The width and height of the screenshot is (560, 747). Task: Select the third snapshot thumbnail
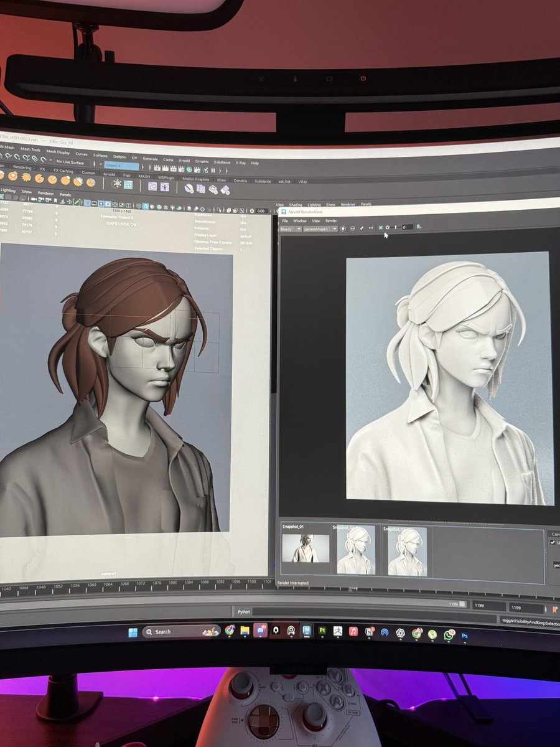(408, 550)
